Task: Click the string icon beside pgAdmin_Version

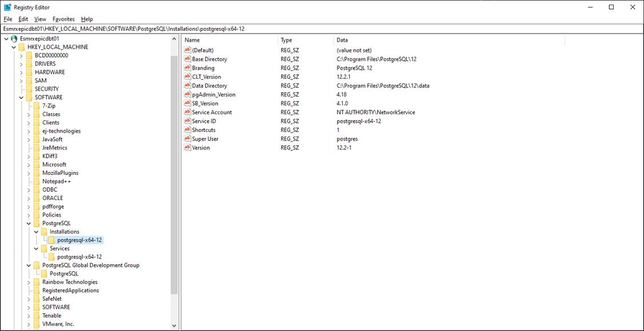Action: pyautogui.click(x=187, y=94)
